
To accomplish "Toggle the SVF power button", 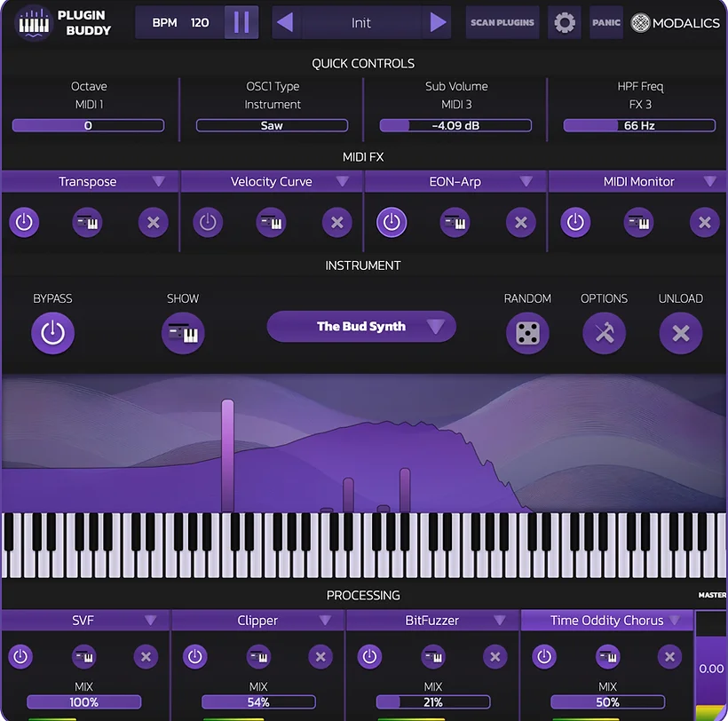I will click(20, 657).
